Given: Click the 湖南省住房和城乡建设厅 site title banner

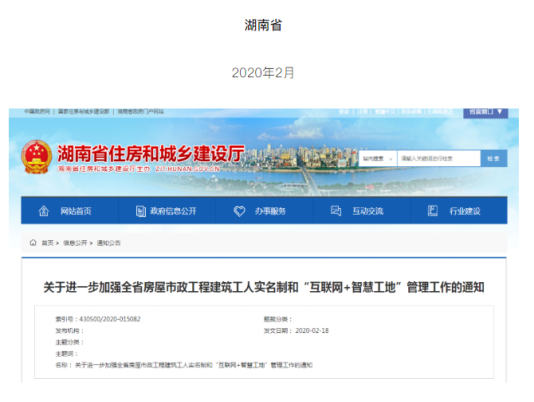Looking at the screenshot, I should [151, 154].
